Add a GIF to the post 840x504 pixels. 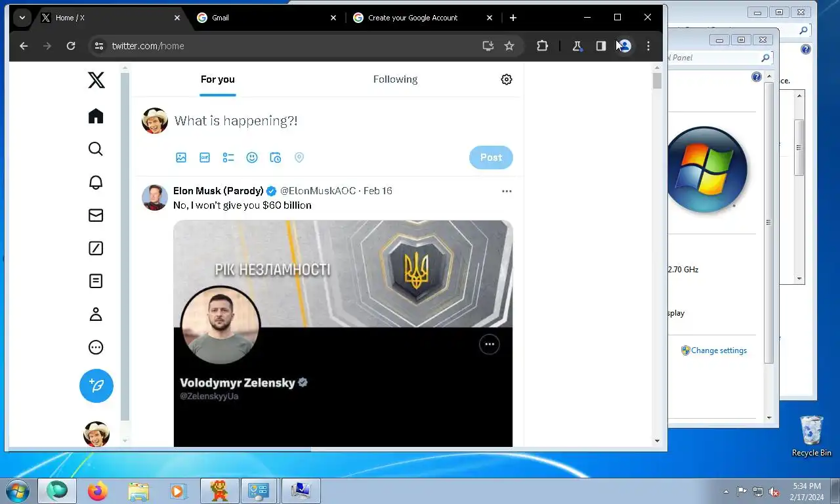[x=205, y=157]
